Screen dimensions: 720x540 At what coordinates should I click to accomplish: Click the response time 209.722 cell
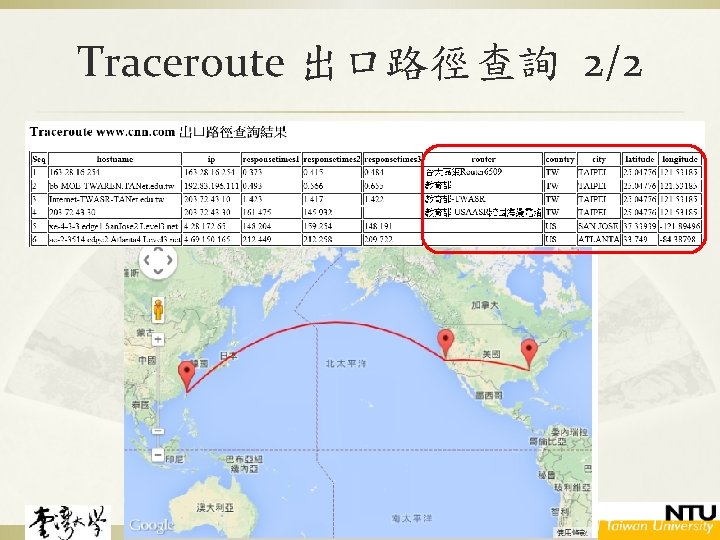[393, 239]
